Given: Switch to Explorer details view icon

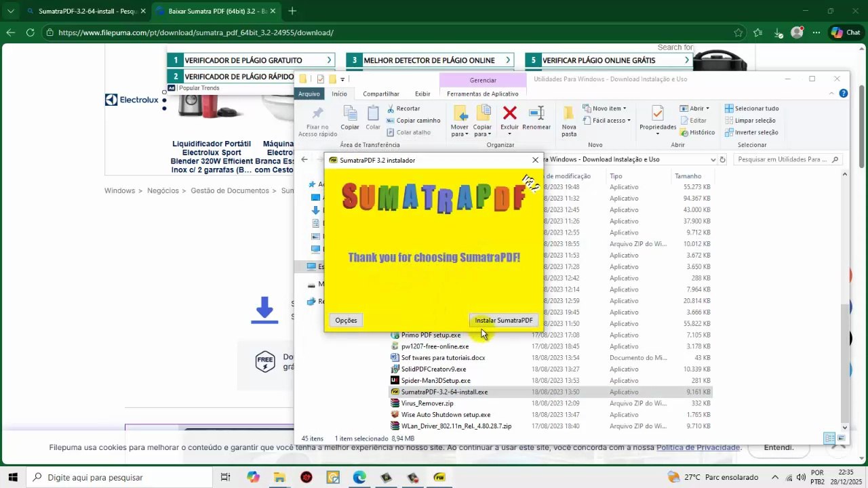Looking at the screenshot, I should [829, 439].
